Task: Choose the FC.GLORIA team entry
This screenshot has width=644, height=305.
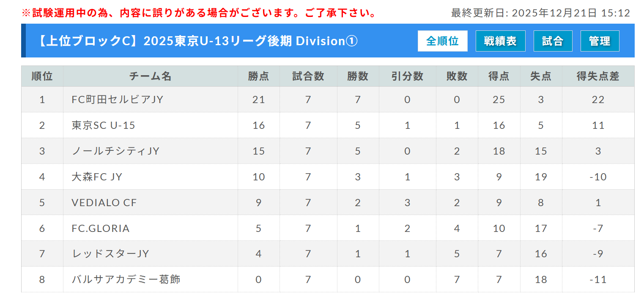Action: pos(101,229)
